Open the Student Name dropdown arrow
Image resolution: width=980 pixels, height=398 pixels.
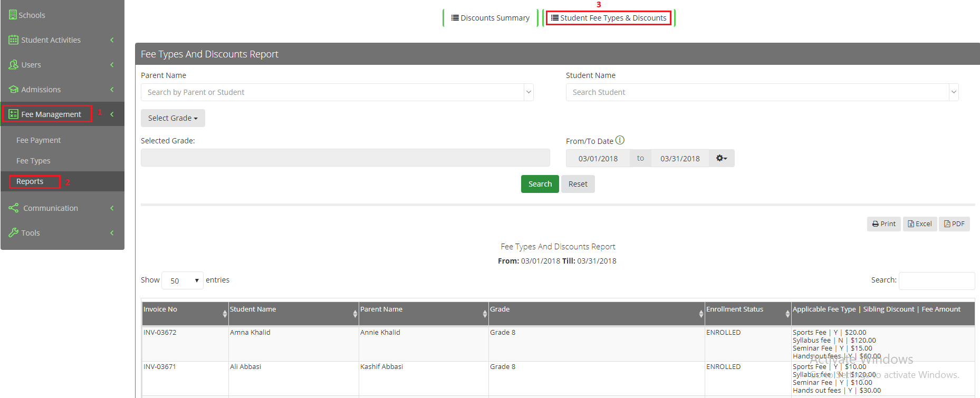click(x=954, y=92)
